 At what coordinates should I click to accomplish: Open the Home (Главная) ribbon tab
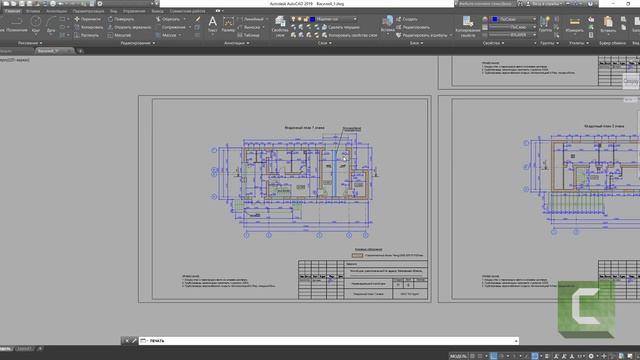tap(12, 11)
